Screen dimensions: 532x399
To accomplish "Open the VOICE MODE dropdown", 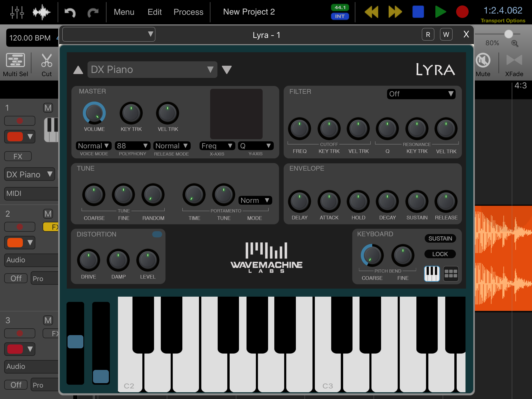I will [94, 146].
